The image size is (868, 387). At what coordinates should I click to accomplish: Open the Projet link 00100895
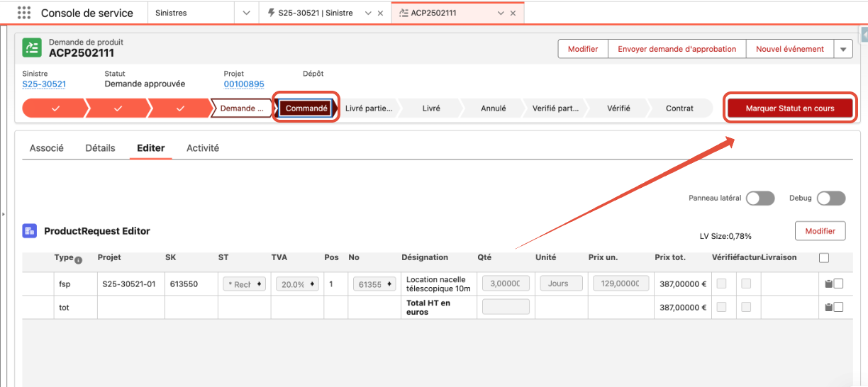click(244, 84)
